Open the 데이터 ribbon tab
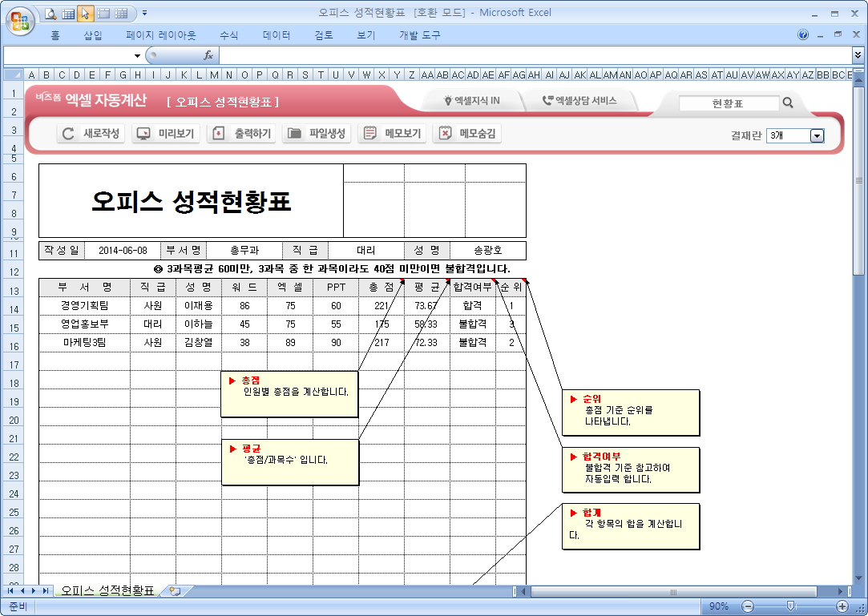This screenshot has height=616, width=868. pyautogui.click(x=277, y=35)
